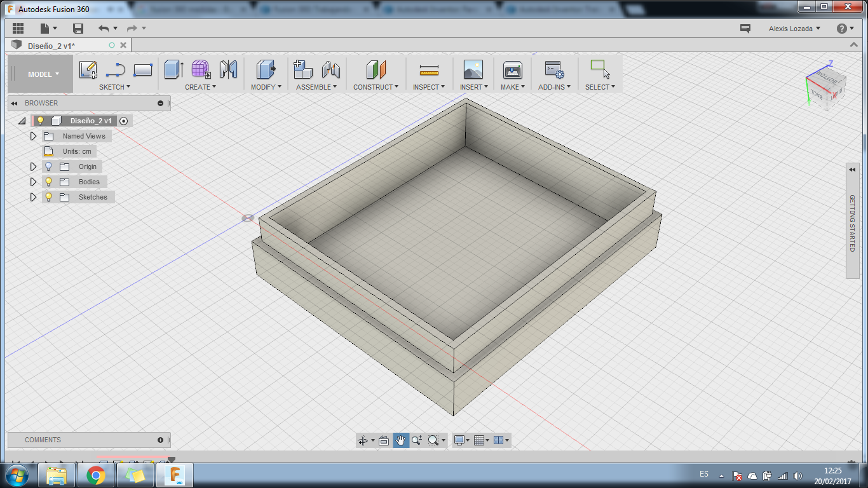Undo the last action
Viewport: 868px width, 488px height.
coord(104,29)
